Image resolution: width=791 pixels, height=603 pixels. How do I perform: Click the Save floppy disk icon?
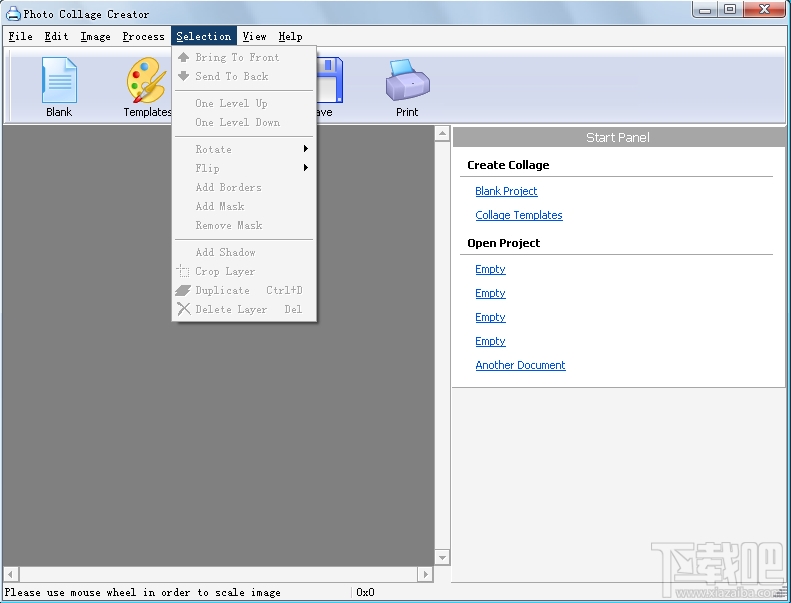[x=330, y=80]
